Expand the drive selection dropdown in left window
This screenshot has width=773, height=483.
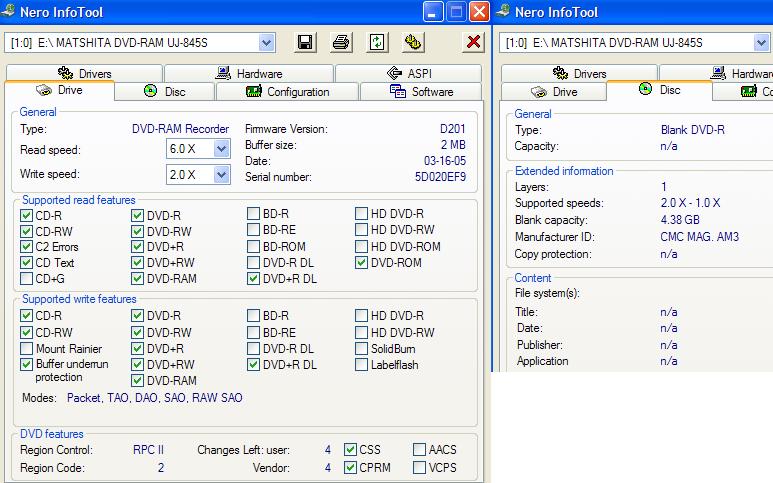coord(267,43)
